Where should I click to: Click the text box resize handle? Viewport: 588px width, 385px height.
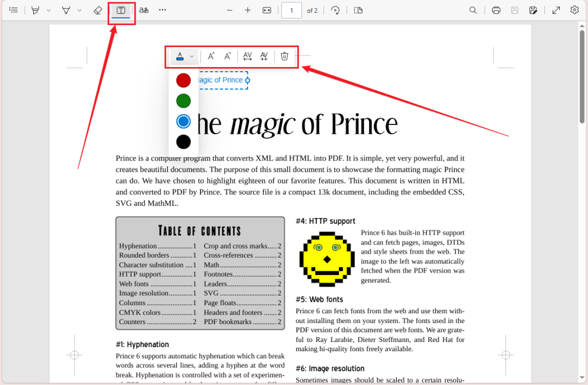tap(247, 80)
